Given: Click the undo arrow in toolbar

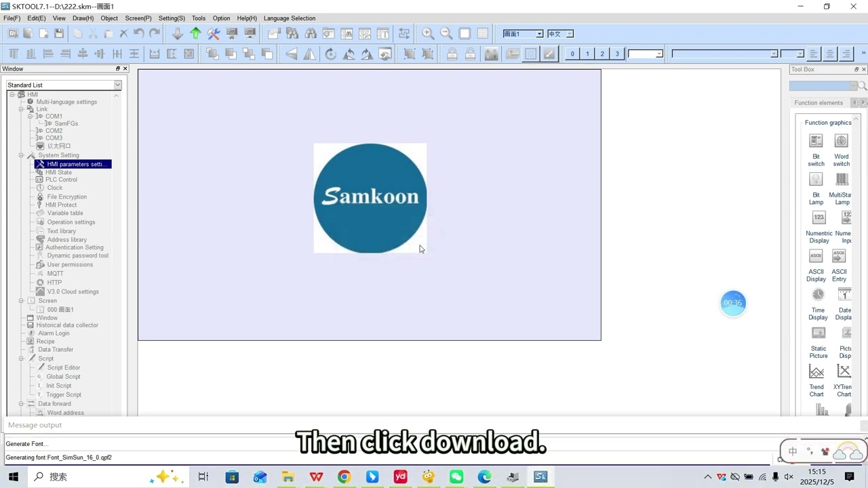Looking at the screenshot, I should coord(139,33).
